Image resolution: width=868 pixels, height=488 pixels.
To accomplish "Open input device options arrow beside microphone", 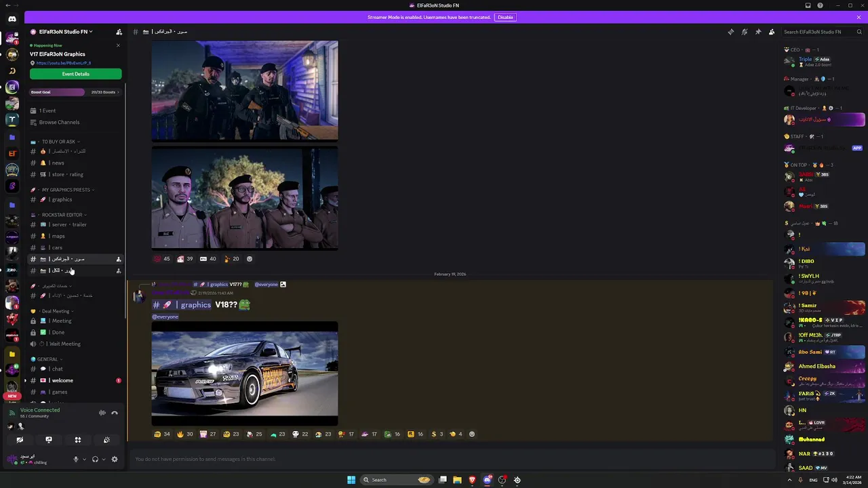I will (x=84, y=459).
